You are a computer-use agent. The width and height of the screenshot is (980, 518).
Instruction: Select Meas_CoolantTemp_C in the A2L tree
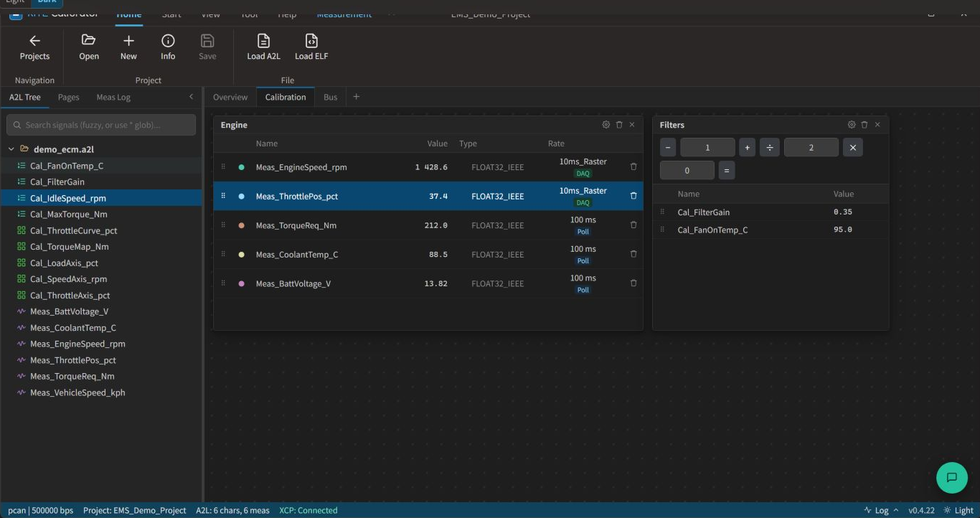click(101, 328)
